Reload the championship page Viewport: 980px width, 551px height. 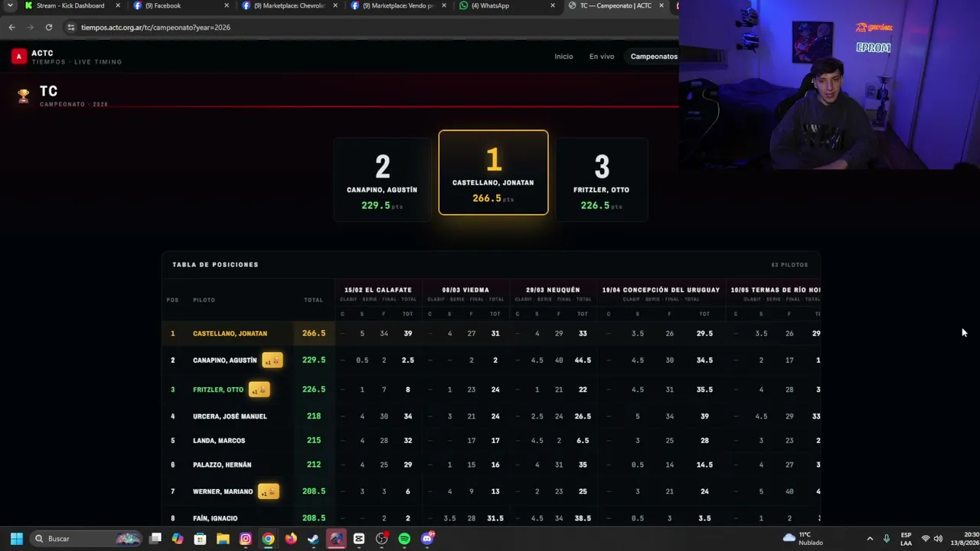point(48,28)
